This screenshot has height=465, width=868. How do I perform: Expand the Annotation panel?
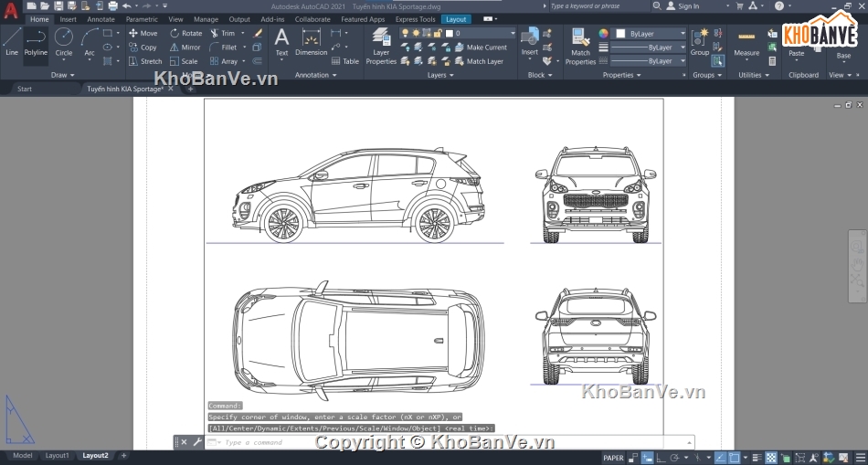pos(315,75)
